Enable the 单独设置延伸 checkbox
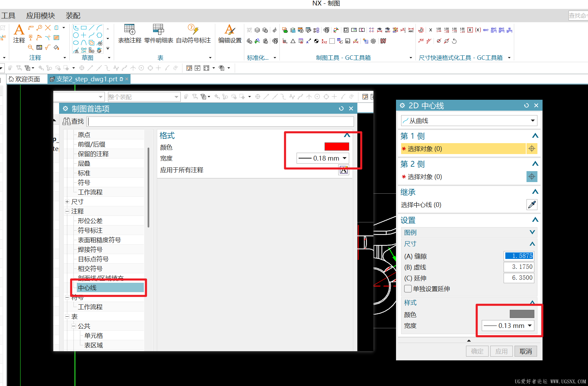Screen dimensions: 588x386 click(408, 289)
